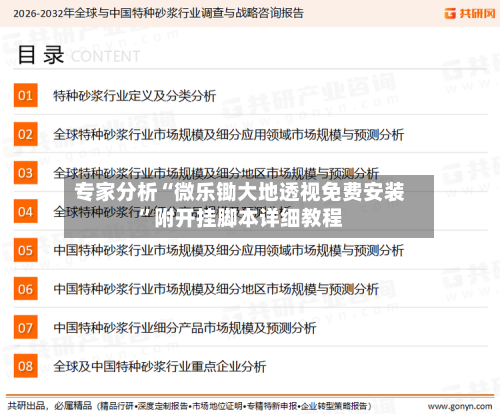Select the report title starting 2026-2032年

pyautogui.click(x=158, y=13)
